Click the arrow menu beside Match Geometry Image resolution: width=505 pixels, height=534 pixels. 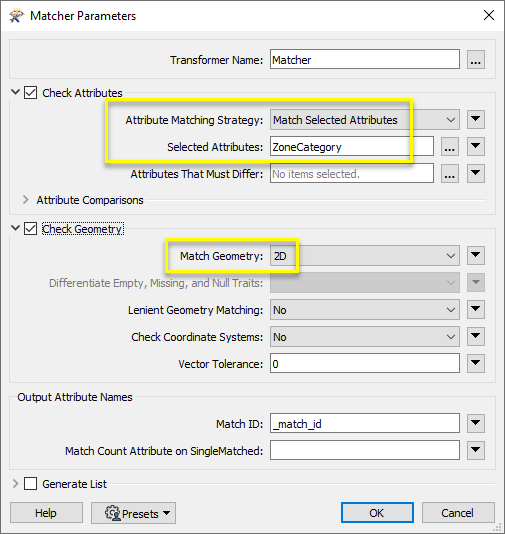[475, 256]
